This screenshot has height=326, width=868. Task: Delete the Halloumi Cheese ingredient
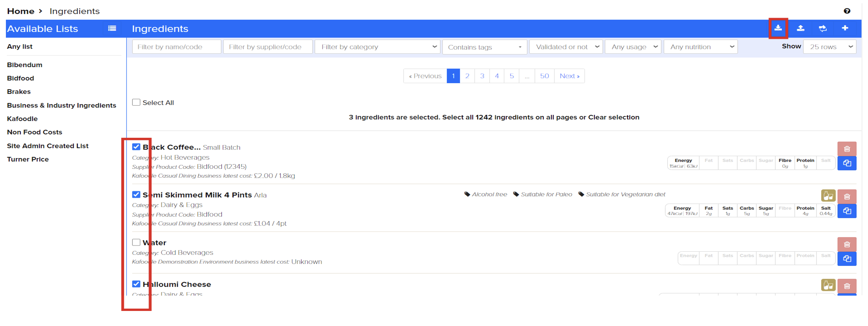(847, 286)
